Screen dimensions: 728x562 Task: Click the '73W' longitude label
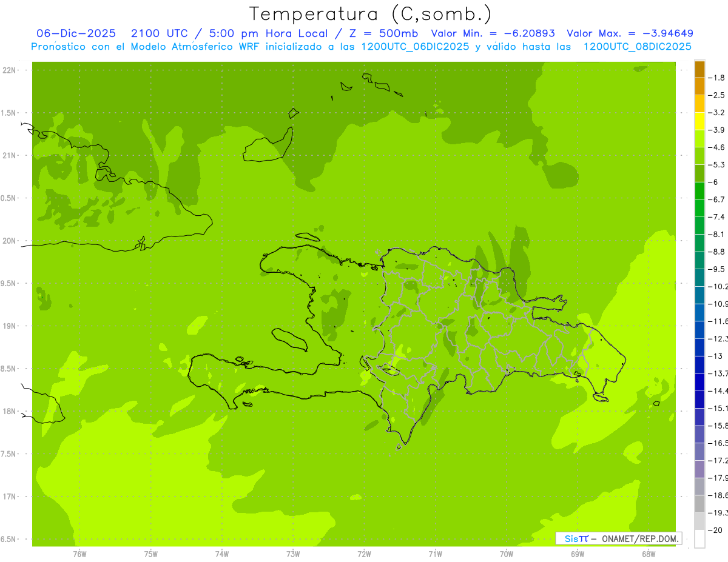coord(293,554)
